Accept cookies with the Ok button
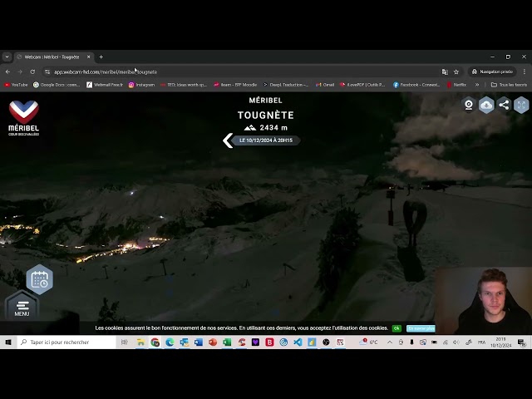Viewport: 532px width, 399px height. coord(397,328)
